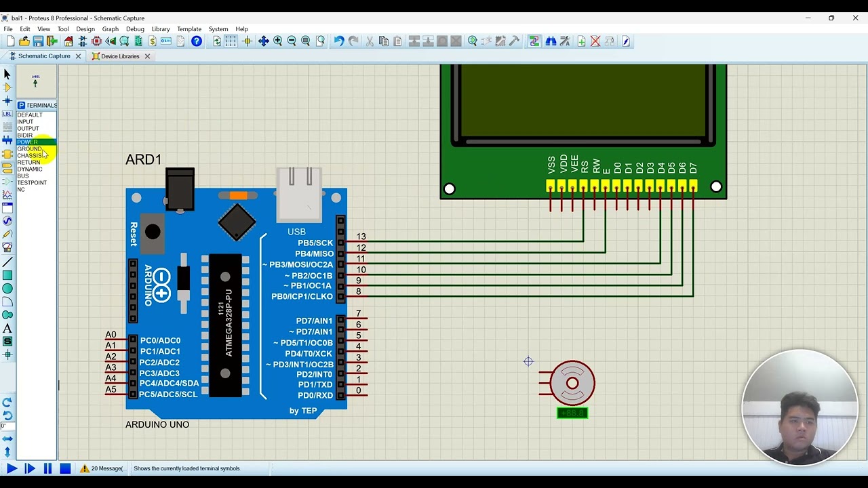Open the Library menu
This screenshot has height=488, width=868.
click(x=161, y=29)
